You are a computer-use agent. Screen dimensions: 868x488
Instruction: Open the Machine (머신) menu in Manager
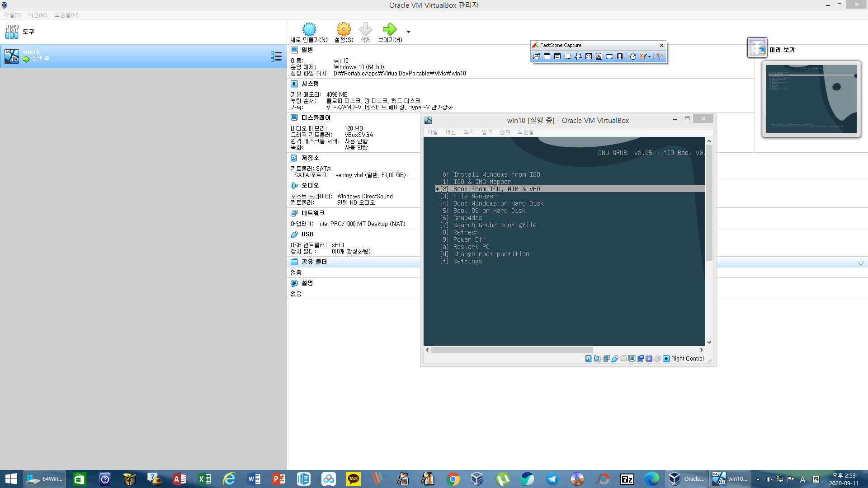click(x=38, y=15)
